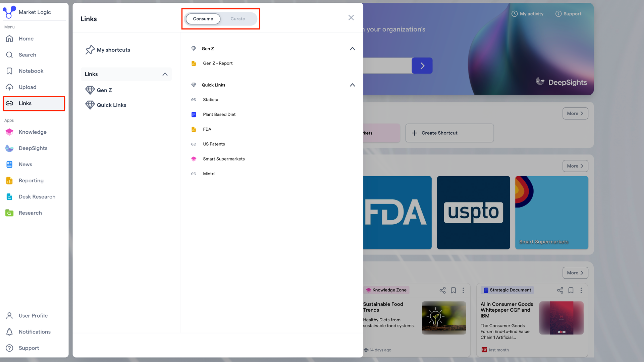
Task: Open the DeepSights app
Action: click(34, 148)
